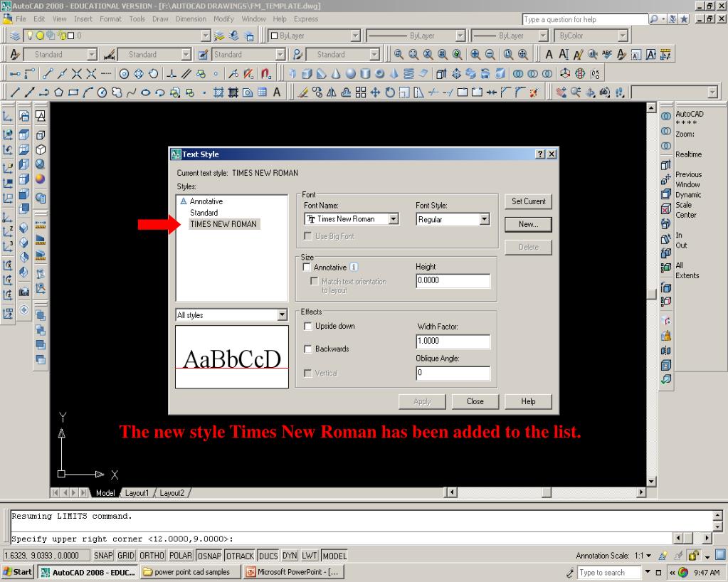Open the ByLayer color control dropdown
The width and height of the screenshot is (728, 582).
click(x=356, y=36)
